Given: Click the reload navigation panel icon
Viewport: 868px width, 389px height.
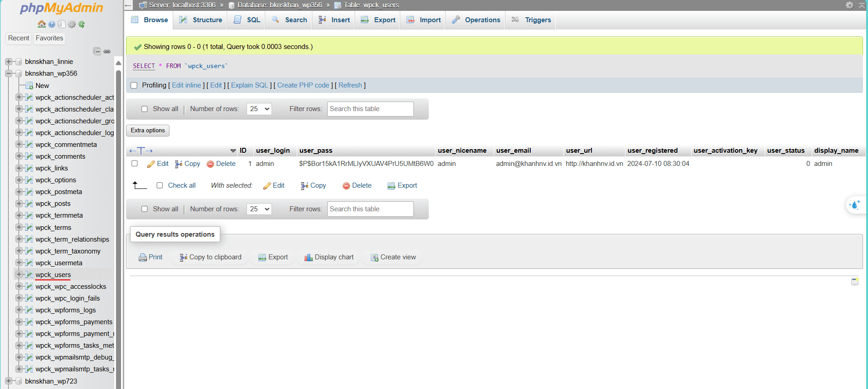Looking at the screenshot, I should [x=82, y=24].
